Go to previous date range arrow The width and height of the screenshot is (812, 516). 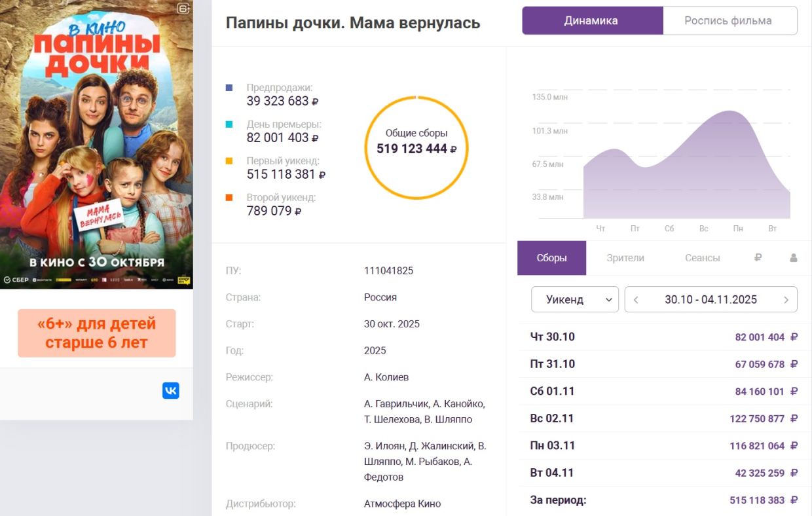[636, 300]
